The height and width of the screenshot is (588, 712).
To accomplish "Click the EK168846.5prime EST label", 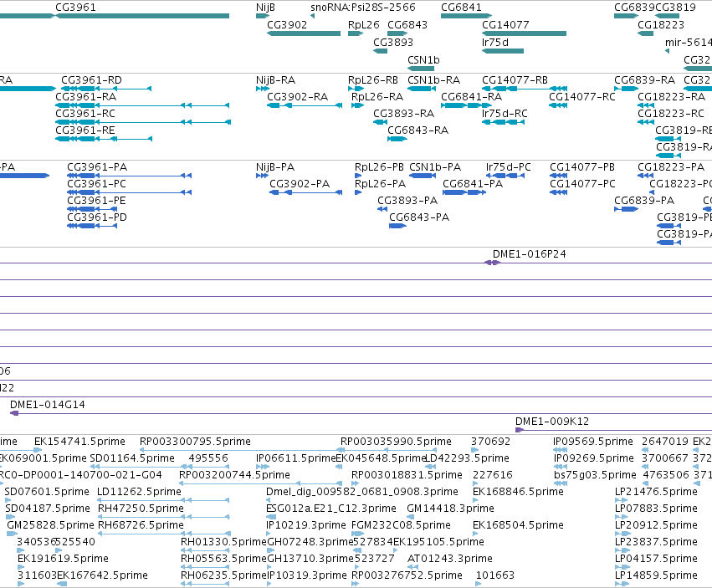I will point(518,492).
